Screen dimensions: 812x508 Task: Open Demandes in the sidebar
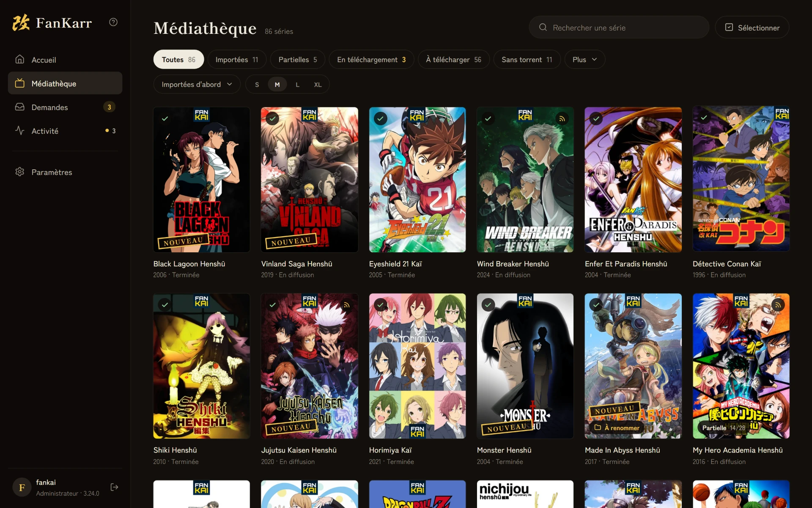pyautogui.click(x=65, y=107)
